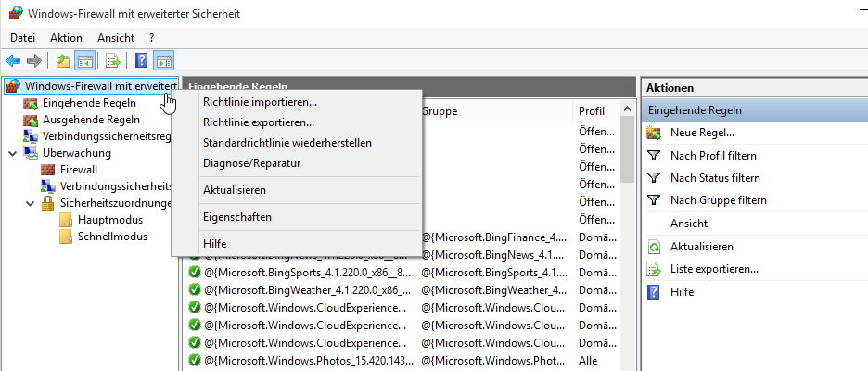The width and height of the screenshot is (868, 371).
Task: Click the back arrow toolbar icon
Action: [13, 61]
